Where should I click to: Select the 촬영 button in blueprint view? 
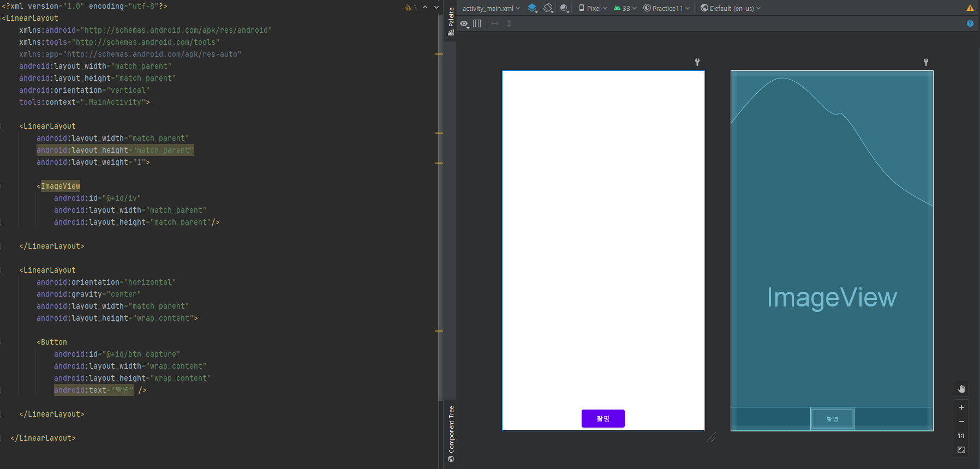832,419
